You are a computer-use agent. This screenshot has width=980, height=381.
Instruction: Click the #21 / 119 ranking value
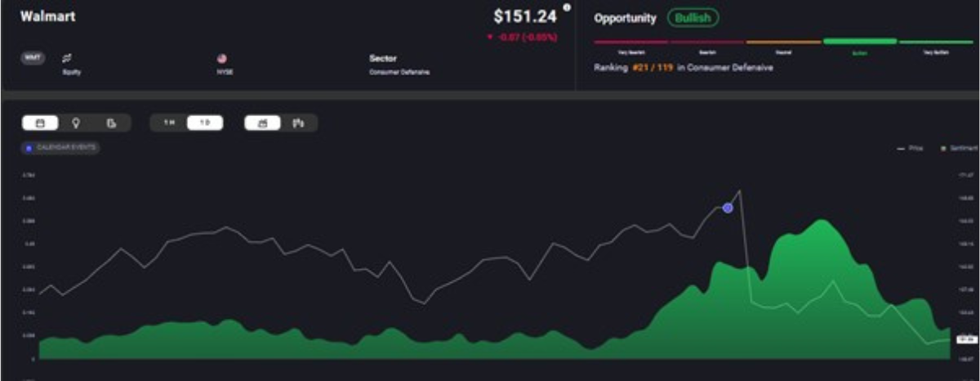654,68
